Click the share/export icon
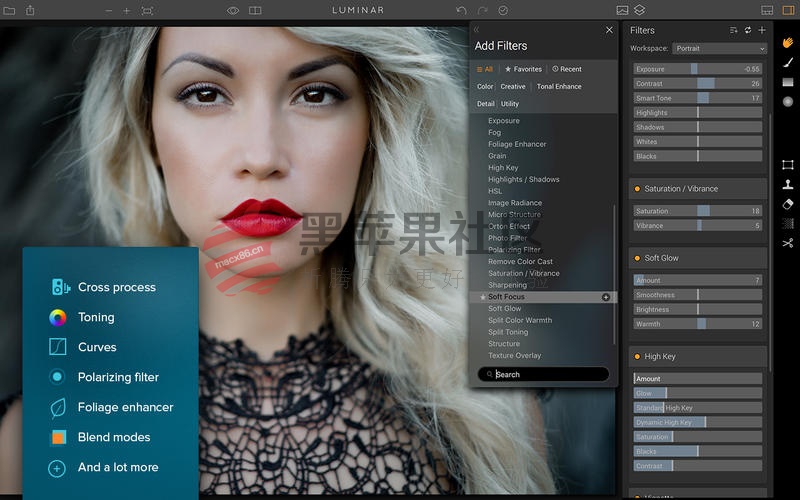Viewport: 800px width, 500px height. [30, 10]
